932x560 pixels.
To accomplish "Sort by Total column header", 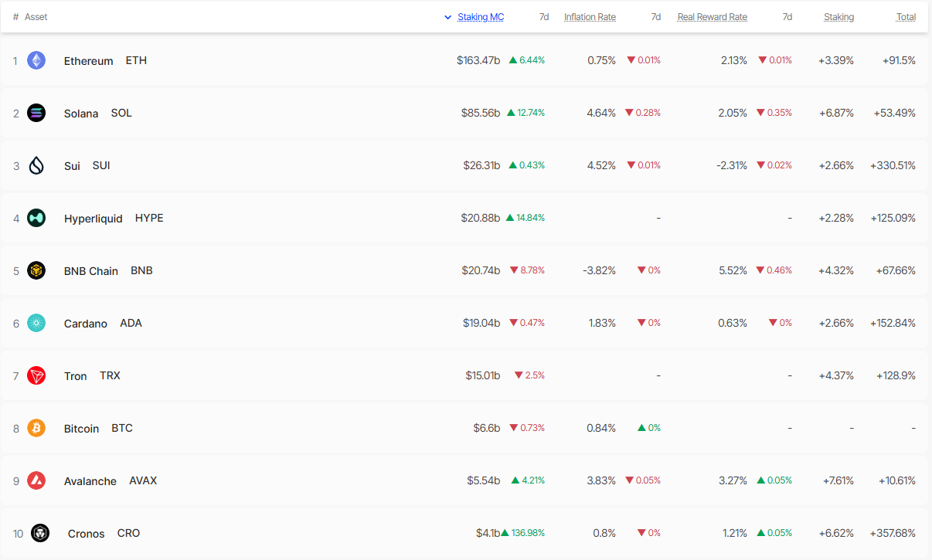I will coord(906,17).
